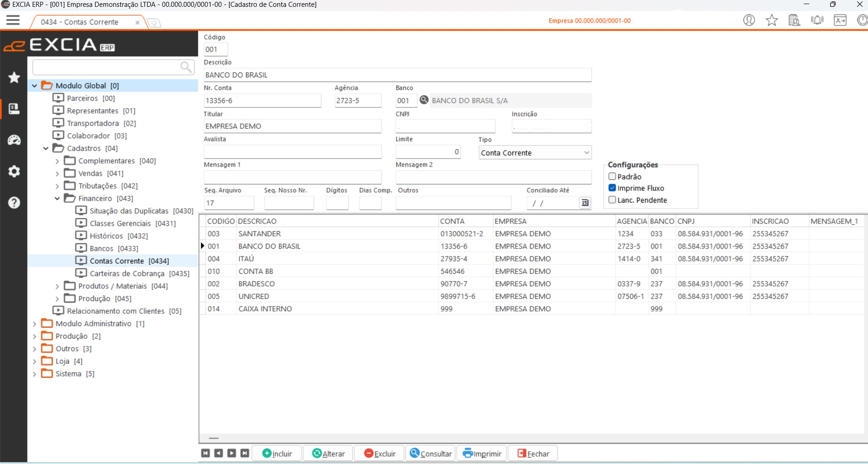Click the Descrição input field

click(397, 75)
